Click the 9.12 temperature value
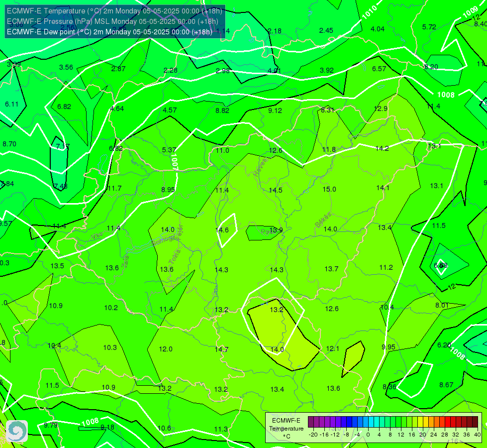Screen dimensions: 487x448 pyautogui.click(x=275, y=111)
